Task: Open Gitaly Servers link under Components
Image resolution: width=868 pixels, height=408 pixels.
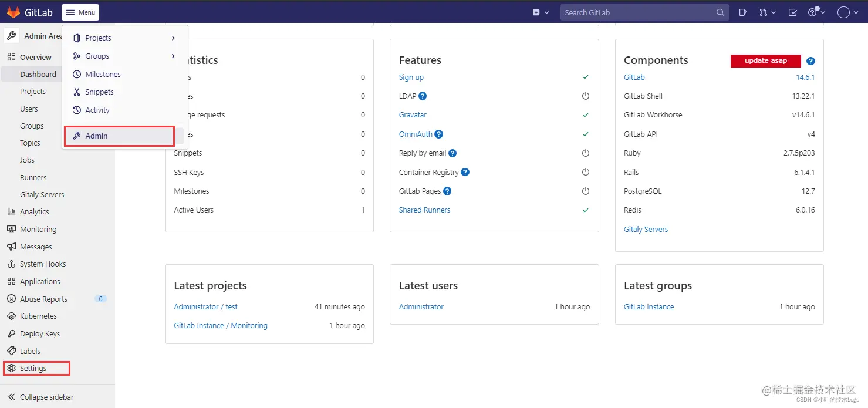Action: click(x=646, y=229)
